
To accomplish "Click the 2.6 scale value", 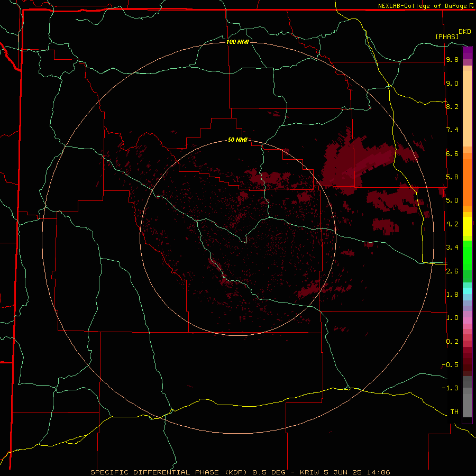I will coord(452,271).
